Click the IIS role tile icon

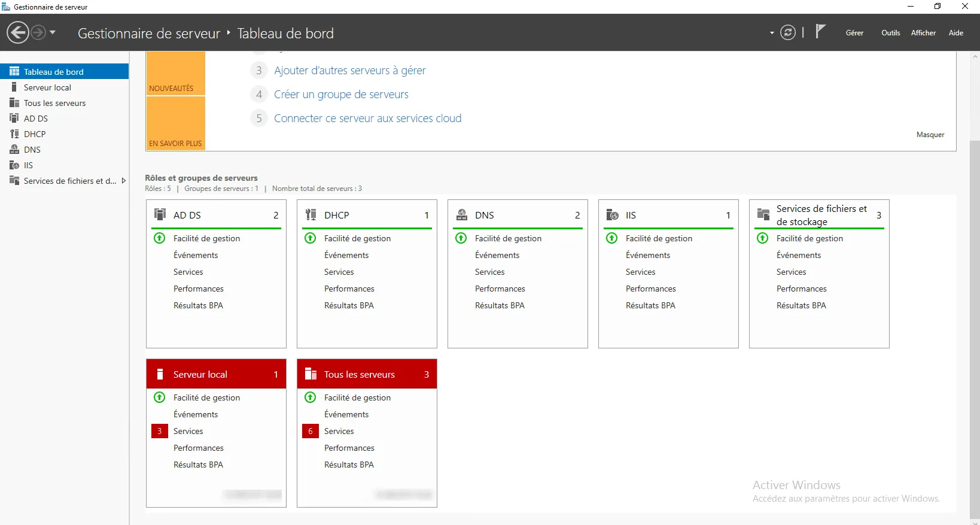pyautogui.click(x=612, y=214)
